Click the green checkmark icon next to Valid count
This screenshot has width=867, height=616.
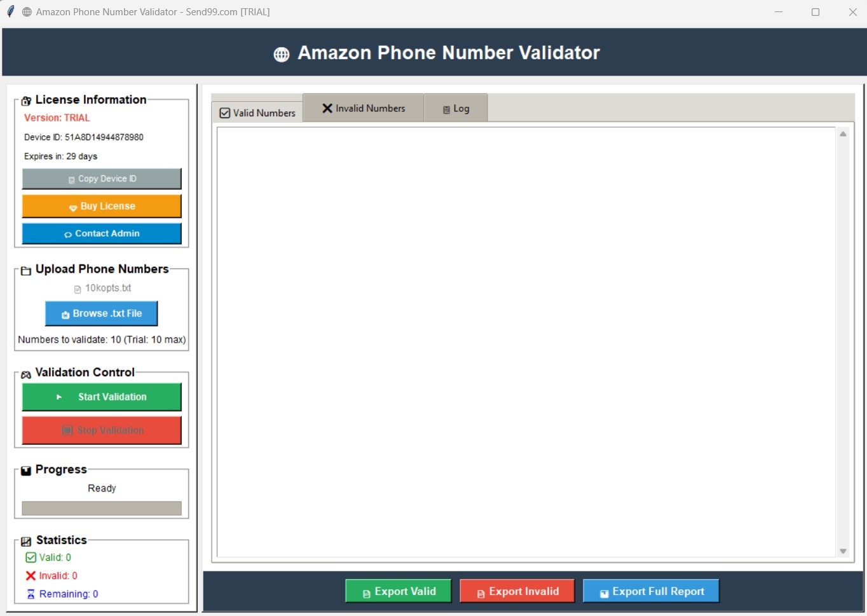click(x=31, y=558)
